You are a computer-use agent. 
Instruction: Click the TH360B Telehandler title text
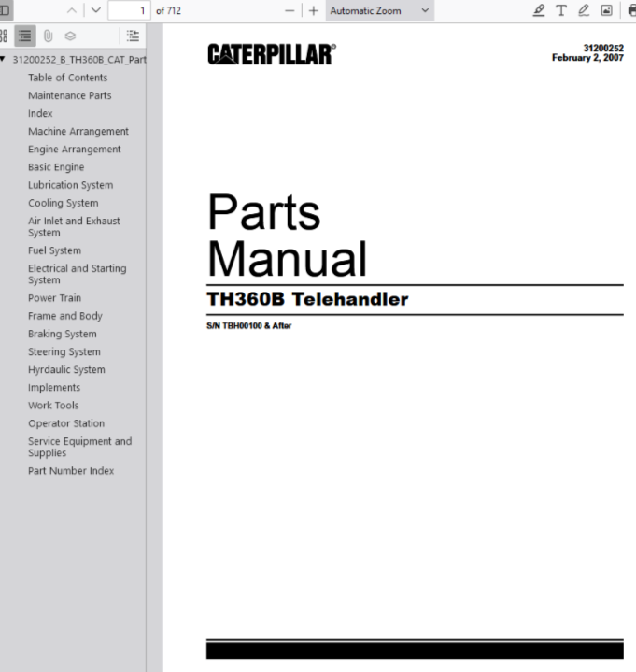(307, 300)
